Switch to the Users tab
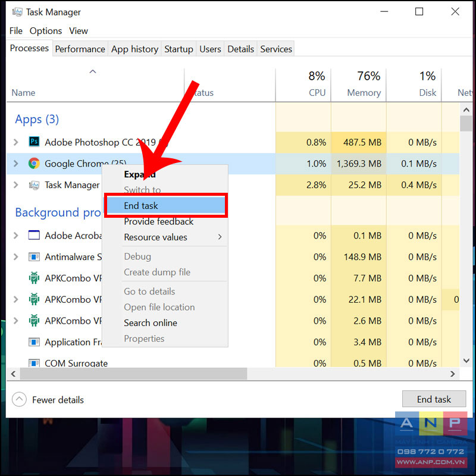Viewport: 476px width, 476px height. pos(210,49)
